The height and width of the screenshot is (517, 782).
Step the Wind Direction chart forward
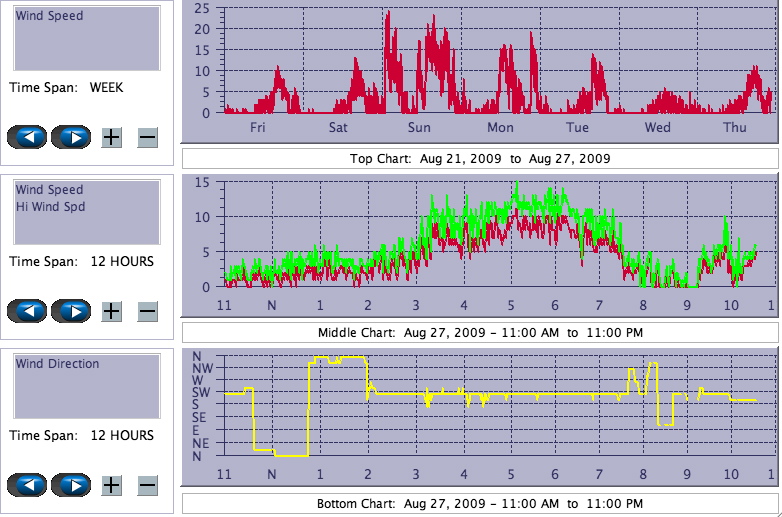point(71,485)
